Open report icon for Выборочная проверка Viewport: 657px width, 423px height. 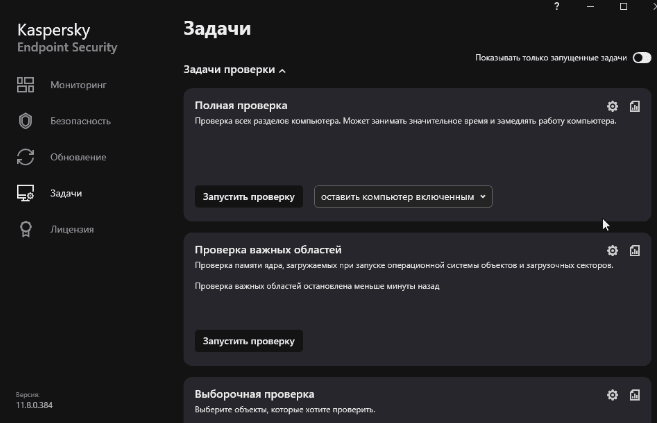click(x=634, y=395)
